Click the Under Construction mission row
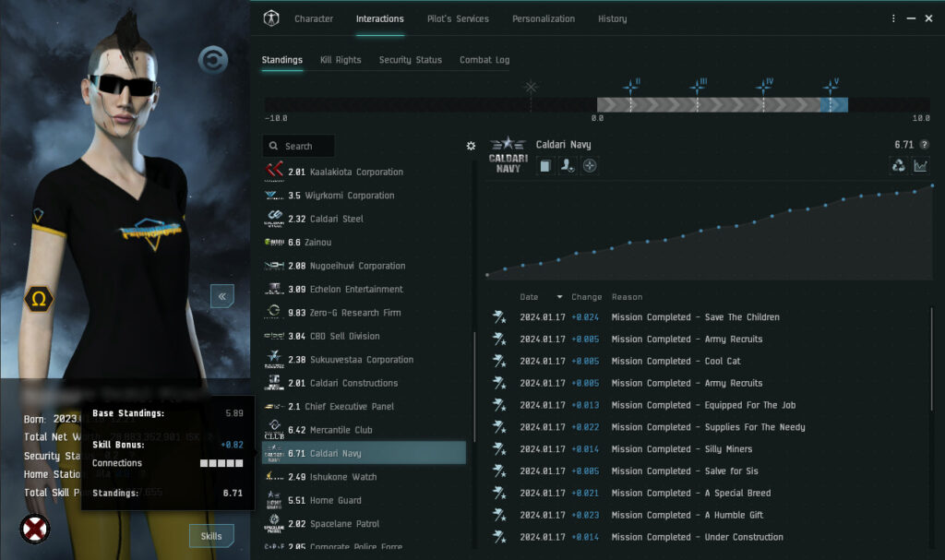The height and width of the screenshot is (560, 945). [709, 537]
